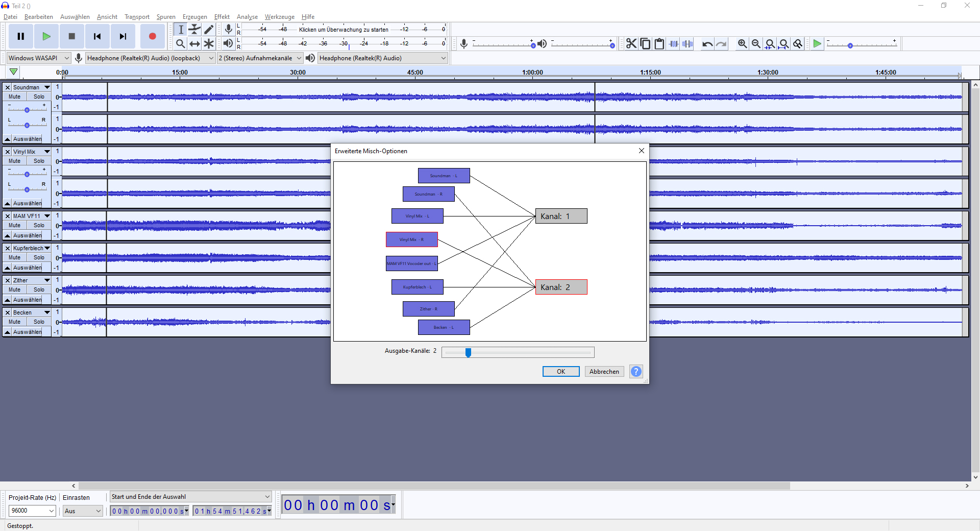The width and height of the screenshot is (980, 531).
Task: Mute the Soundman track
Action: coord(15,96)
